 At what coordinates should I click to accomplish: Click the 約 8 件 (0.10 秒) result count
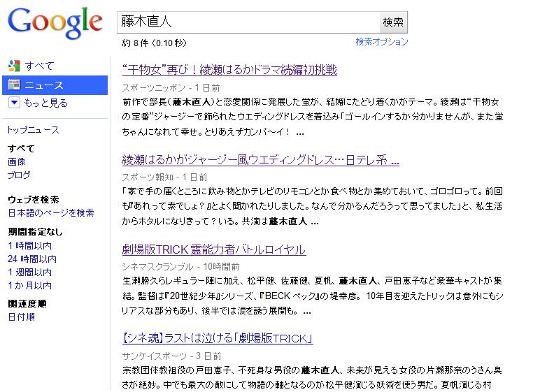154,43
